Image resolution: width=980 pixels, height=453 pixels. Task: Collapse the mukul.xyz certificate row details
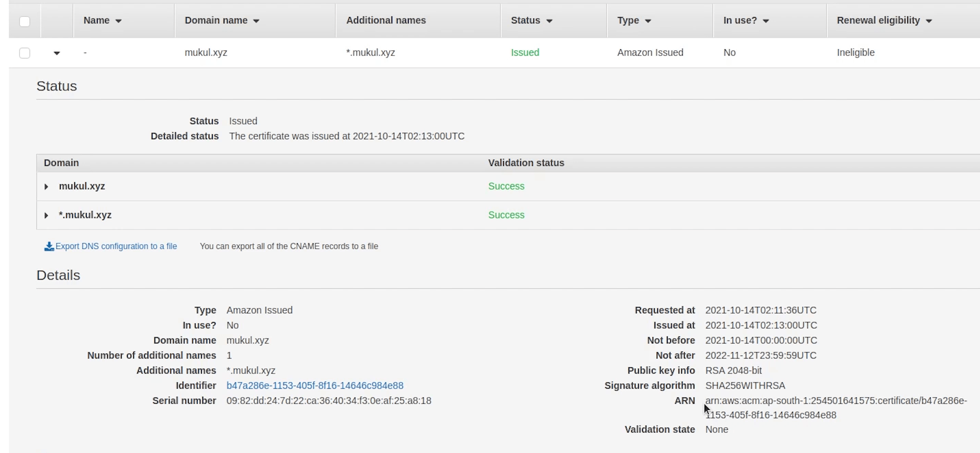(57, 53)
